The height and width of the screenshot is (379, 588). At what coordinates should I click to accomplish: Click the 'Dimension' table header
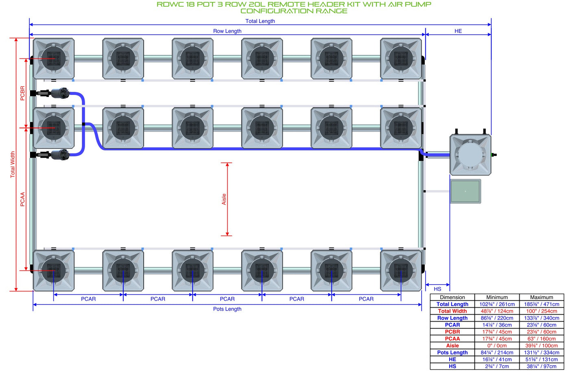(452, 298)
